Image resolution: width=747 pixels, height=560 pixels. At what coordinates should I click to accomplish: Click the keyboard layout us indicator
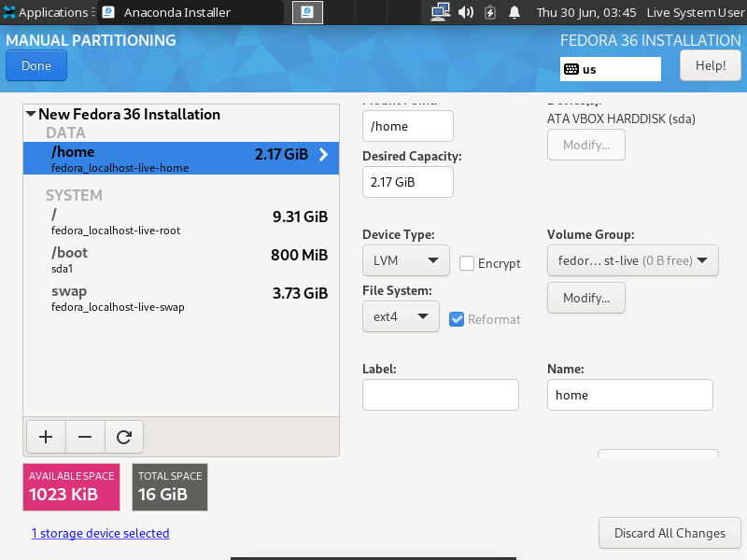[x=610, y=69]
